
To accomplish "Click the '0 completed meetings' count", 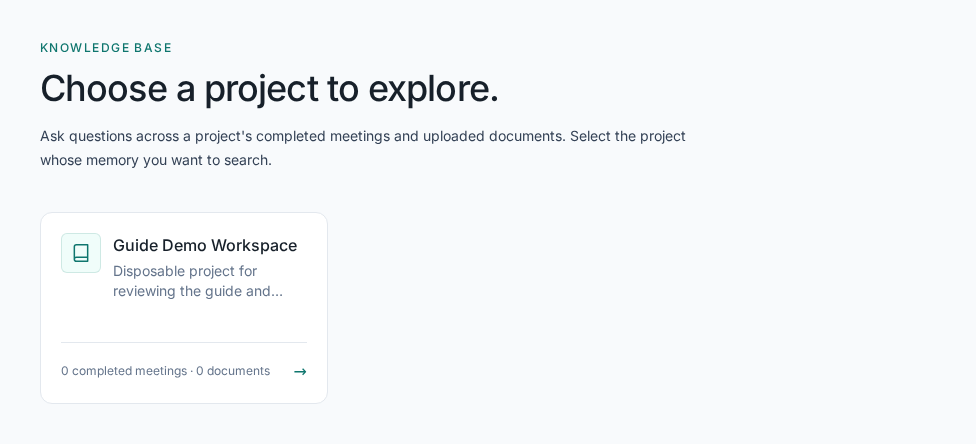I will point(124,371).
